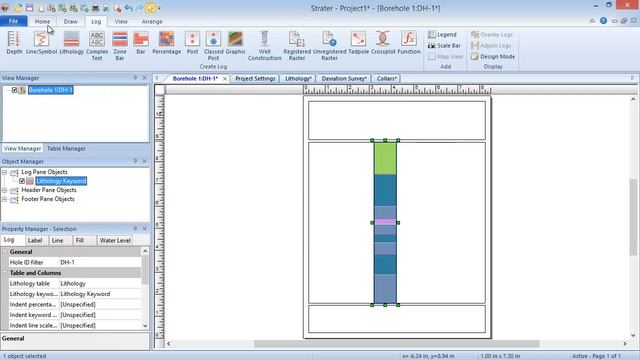Create a Well Construction log
The width and height of the screenshot is (640, 360).
pos(264,46)
